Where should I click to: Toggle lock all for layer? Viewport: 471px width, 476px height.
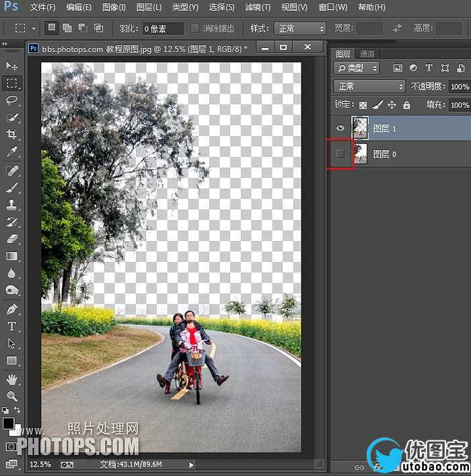(x=406, y=105)
